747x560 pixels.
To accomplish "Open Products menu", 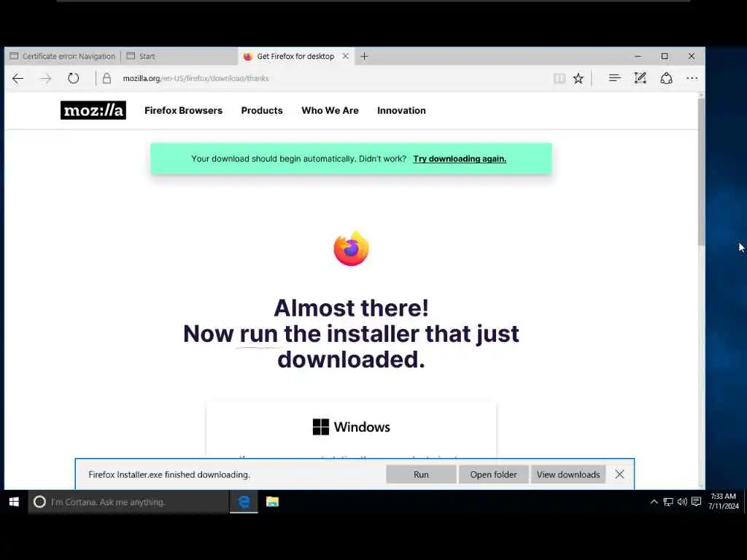I will (x=262, y=111).
